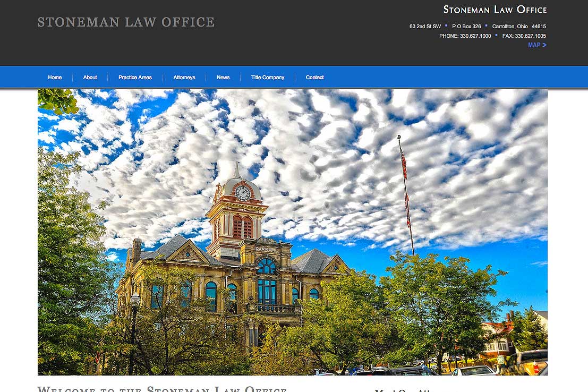
Task: Select the Stoneman Law Office header text
Action: tap(125, 22)
